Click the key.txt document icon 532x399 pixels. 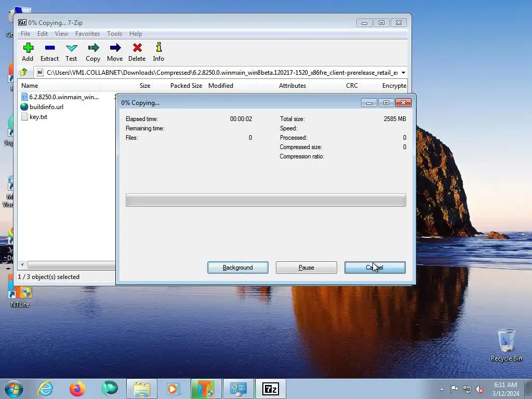pos(24,117)
